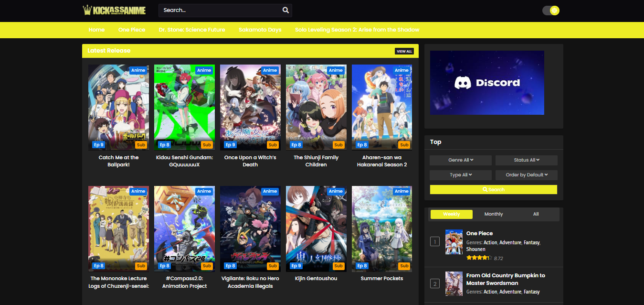Open Mononoke Lecture Logs of Chuzenji-sensei poster
Image resolution: width=644 pixels, height=305 pixels.
tap(118, 229)
